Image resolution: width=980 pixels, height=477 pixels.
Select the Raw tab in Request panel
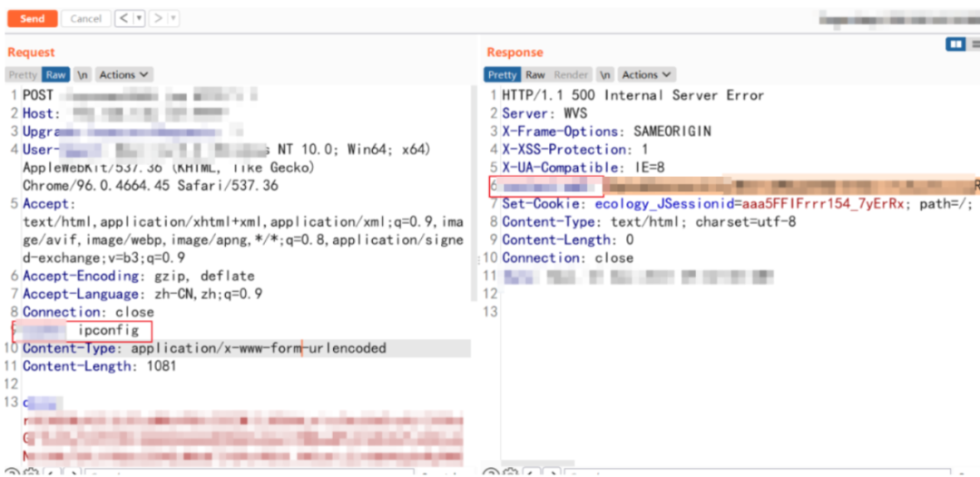(55, 75)
